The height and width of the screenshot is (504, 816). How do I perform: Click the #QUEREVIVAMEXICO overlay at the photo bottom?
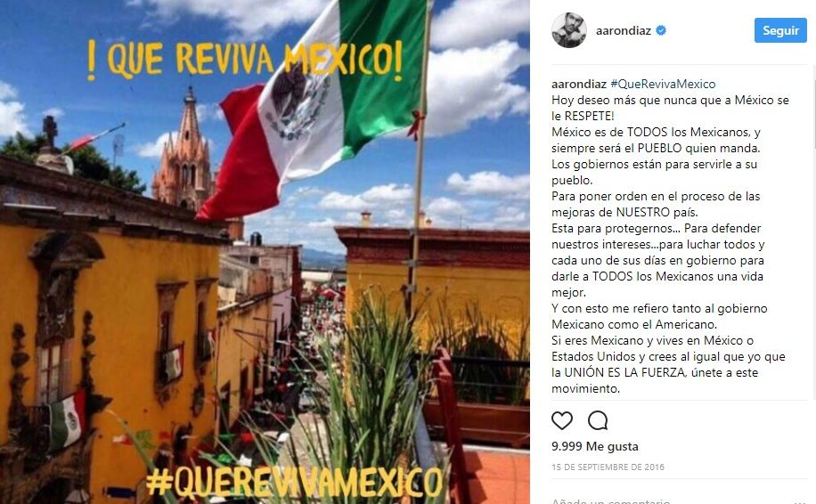tap(294, 482)
